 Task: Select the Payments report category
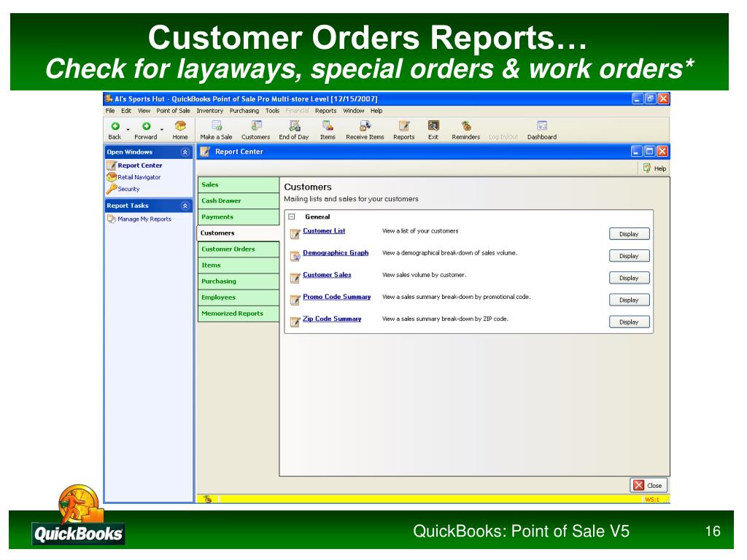pyautogui.click(x=239, y=217)
